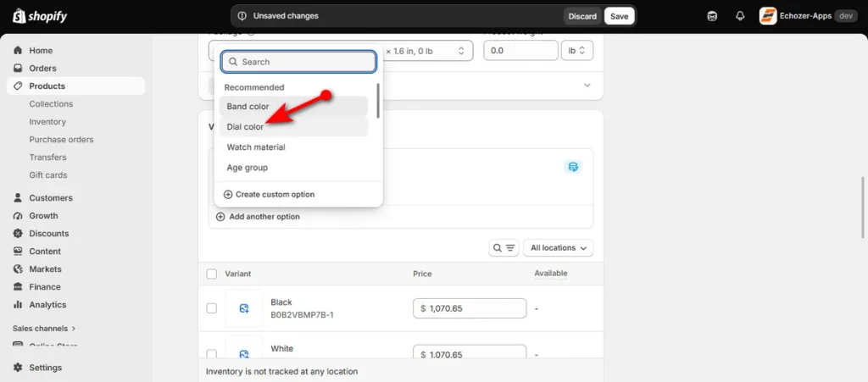Save the unsaved changes

(619, 16)
